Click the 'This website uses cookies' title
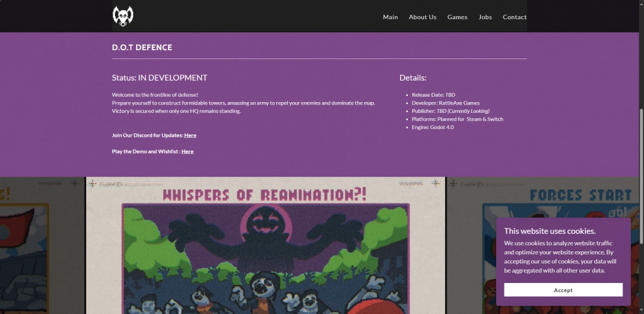Viewport: 644px width, 314px height. [x=549, y=231]
